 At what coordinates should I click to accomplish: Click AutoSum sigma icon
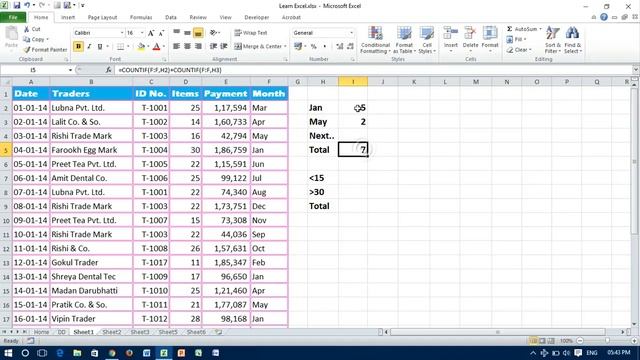(x=509, y=29)
